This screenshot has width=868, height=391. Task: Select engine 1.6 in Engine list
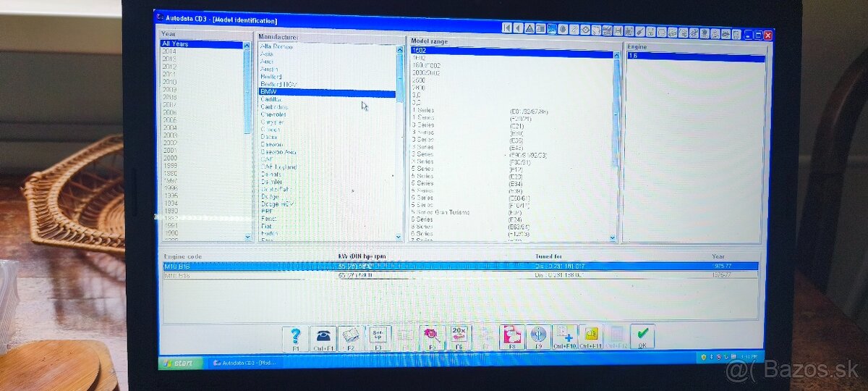[696, 56]
